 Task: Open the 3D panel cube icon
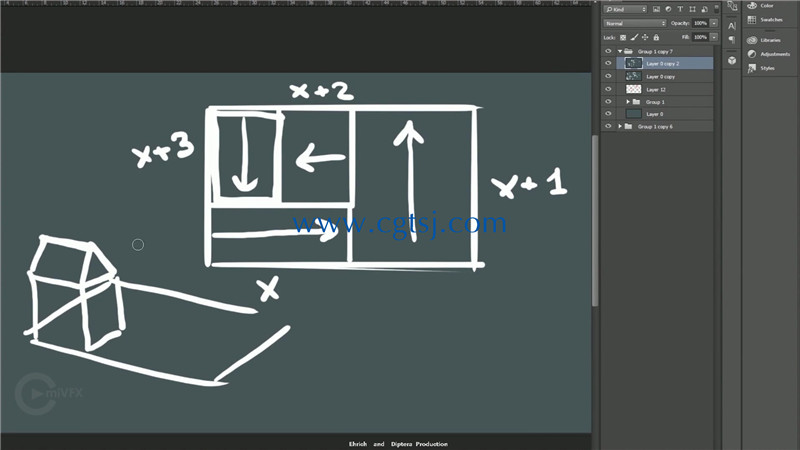pyautogui.click(x=732, y=60)
